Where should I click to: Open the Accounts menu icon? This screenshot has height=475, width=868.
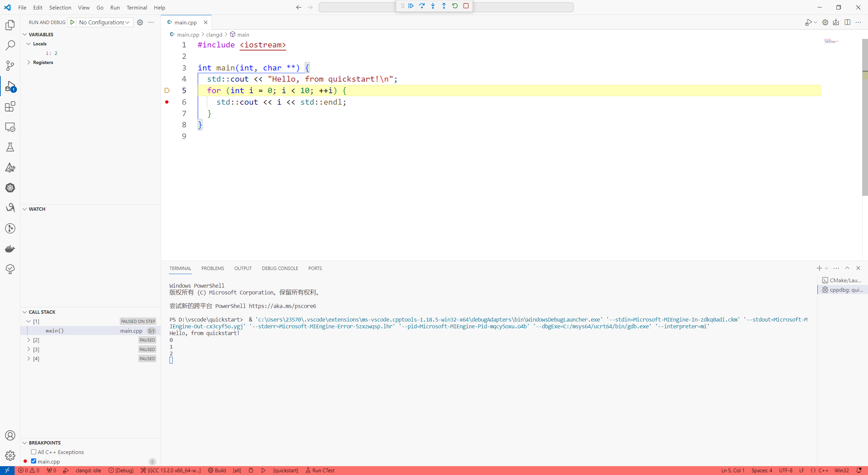(x=10, y=435)
